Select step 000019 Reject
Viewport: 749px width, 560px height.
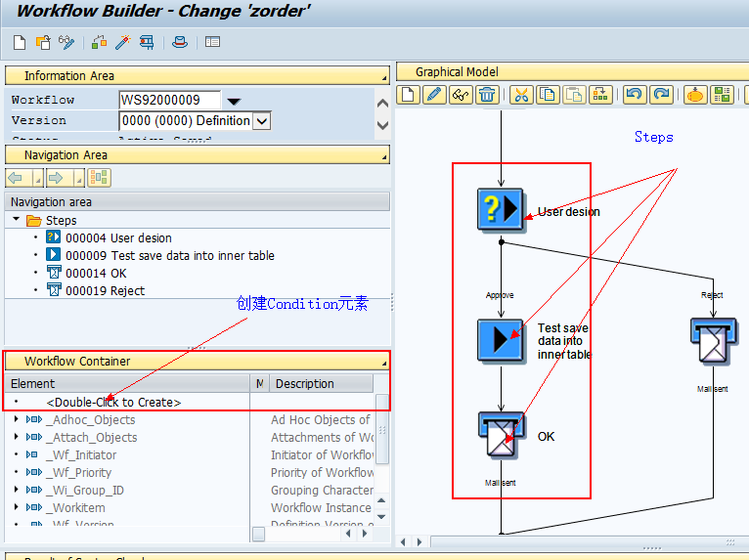pos(105,290)
